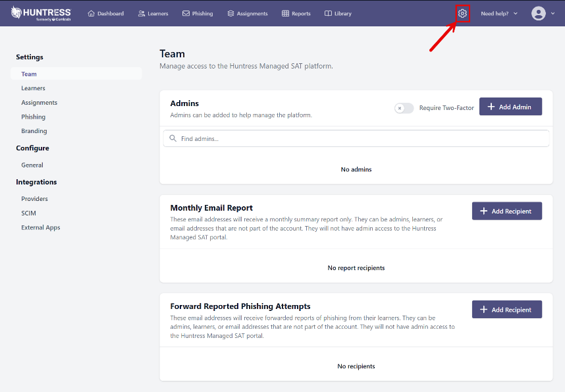Open External Apps in the sidebar
565x392 pixels.
pos(40,228)
